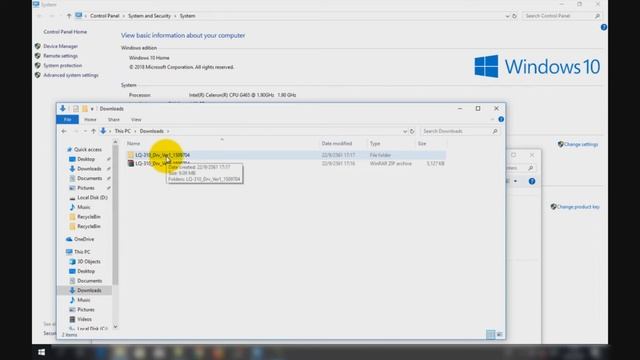The height and width of the screenshot is (360, 640).
Task: Click the Search Control Panel field
Action: 561,16
